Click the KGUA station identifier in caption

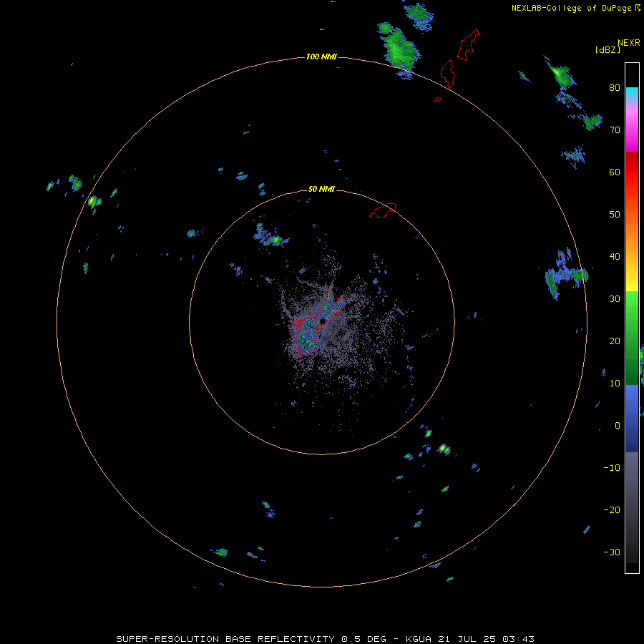coord(418,639)
